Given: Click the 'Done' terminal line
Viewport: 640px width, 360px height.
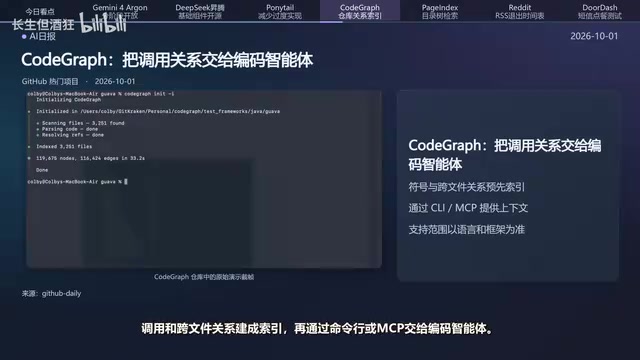Looking at the screenshot, I should 42,170.
